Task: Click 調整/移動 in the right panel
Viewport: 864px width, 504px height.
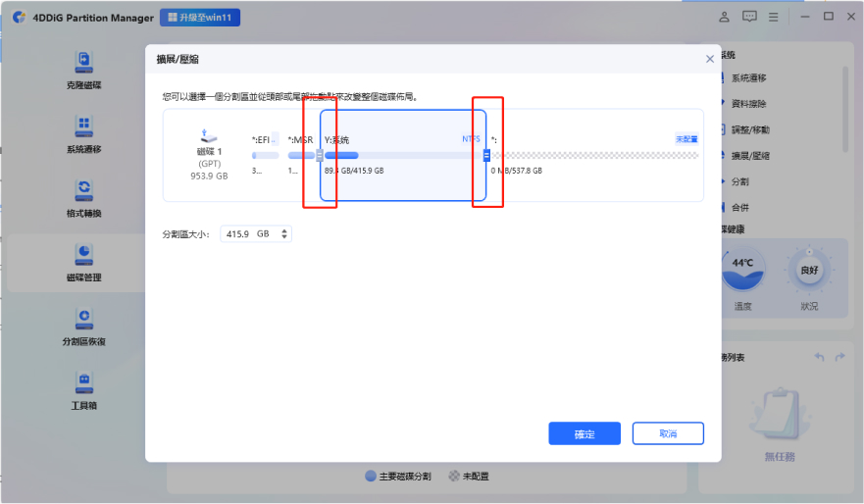Action: (750, 130)
